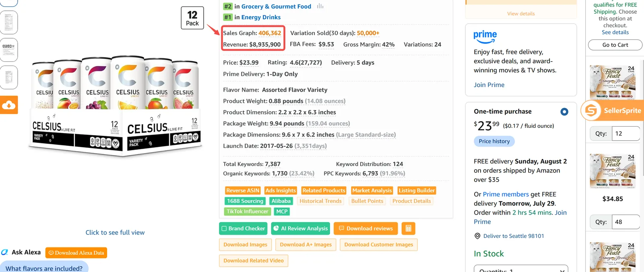Image resolution: width=644 pixels, height=272 pixels.
Task: Toggle the Brand Checker checkbox
Action: tap(224, 229)
